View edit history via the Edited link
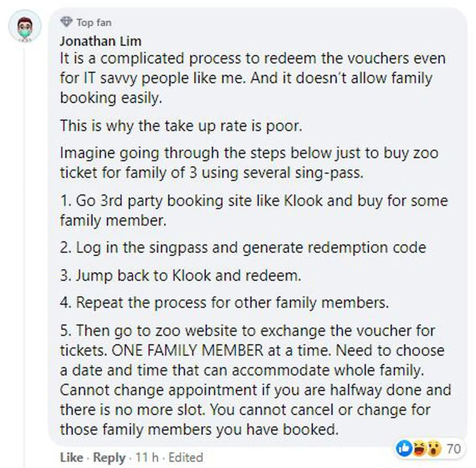476x468 pixels. (186, 457)
